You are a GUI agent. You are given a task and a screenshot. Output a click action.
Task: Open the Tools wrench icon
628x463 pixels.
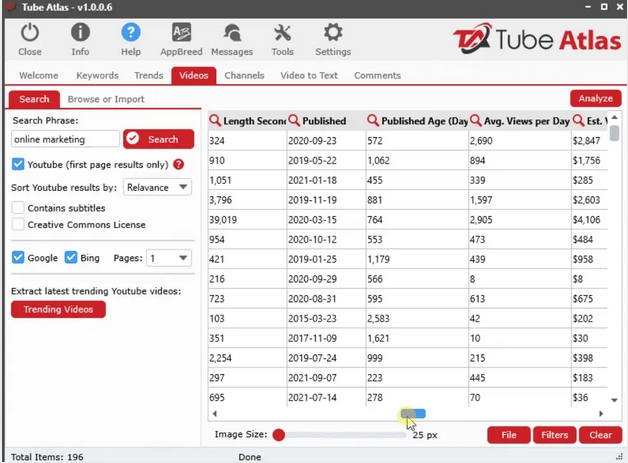(x=282, y=32)
